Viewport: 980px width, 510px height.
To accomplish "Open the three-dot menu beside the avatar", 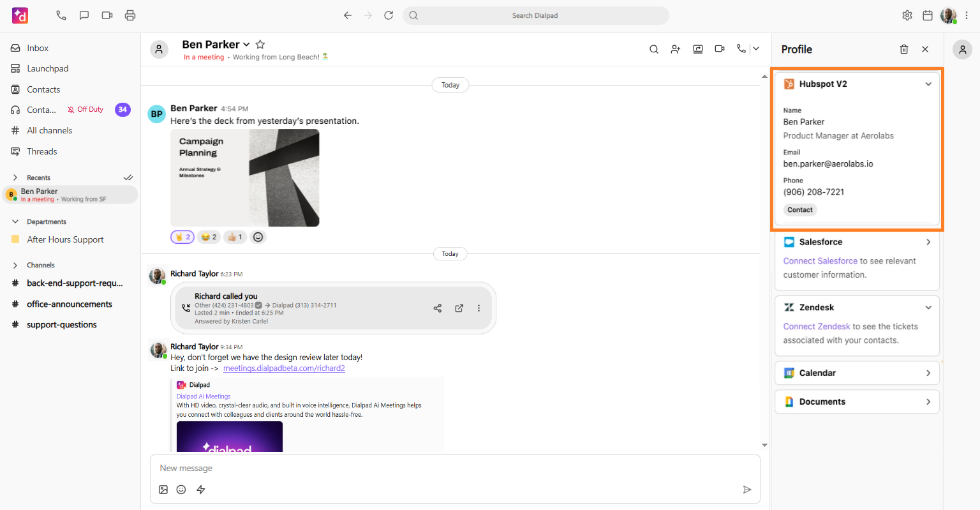I will coord(967,15).
